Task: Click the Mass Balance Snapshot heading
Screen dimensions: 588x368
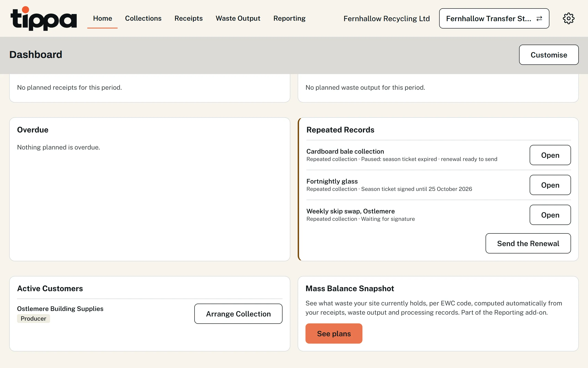Action: (350, 288)
